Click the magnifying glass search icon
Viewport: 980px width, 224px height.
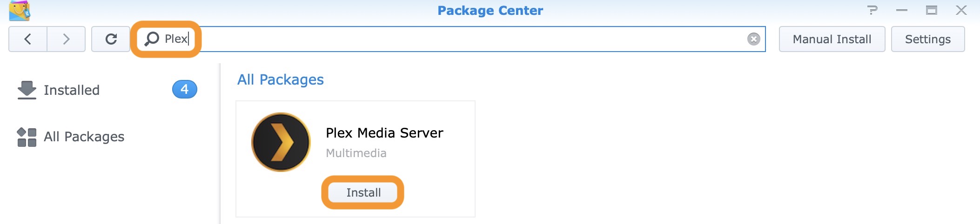coord(152,39)
